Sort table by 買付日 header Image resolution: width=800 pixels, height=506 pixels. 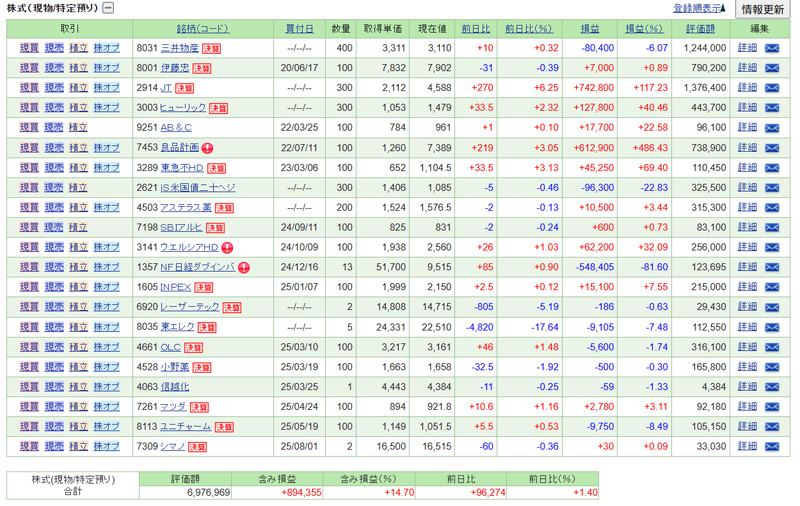(x=299, y=29)
